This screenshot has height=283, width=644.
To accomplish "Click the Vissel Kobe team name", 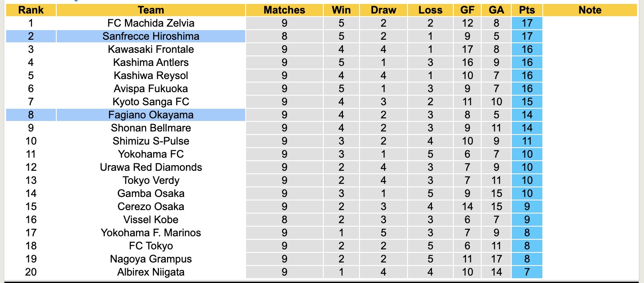I will (x=151, y=220).
